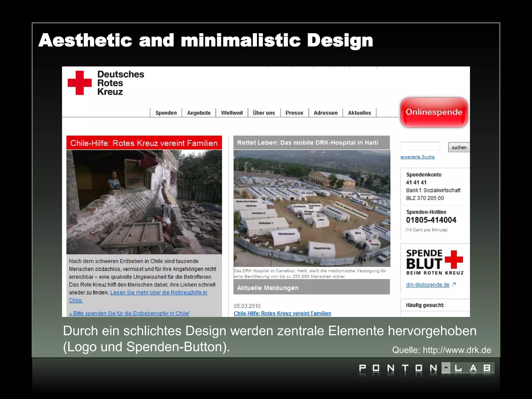This screenshot has width=532, height=399.
Task: Open the Aktuelles menu item
Action: 360,113
